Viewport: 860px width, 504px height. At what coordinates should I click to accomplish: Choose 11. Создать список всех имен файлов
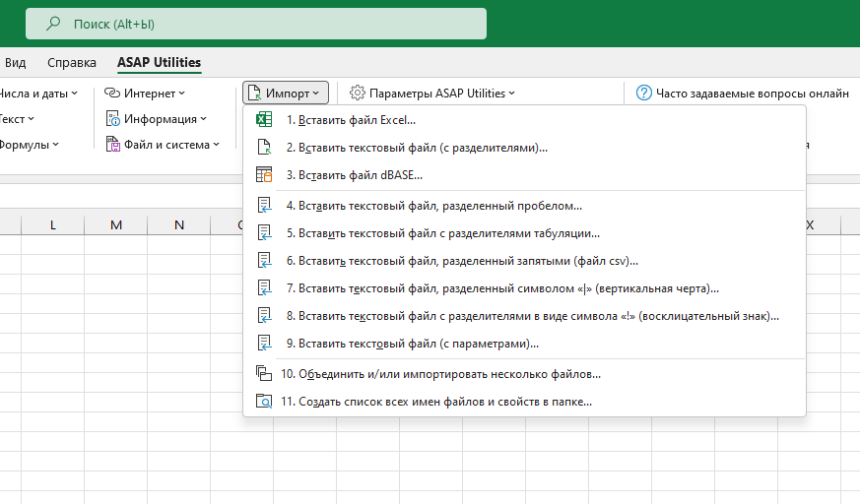[x=524, y=401]
